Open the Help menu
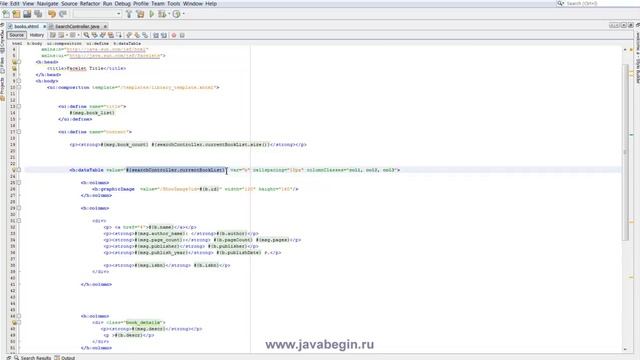 [211, 4]
